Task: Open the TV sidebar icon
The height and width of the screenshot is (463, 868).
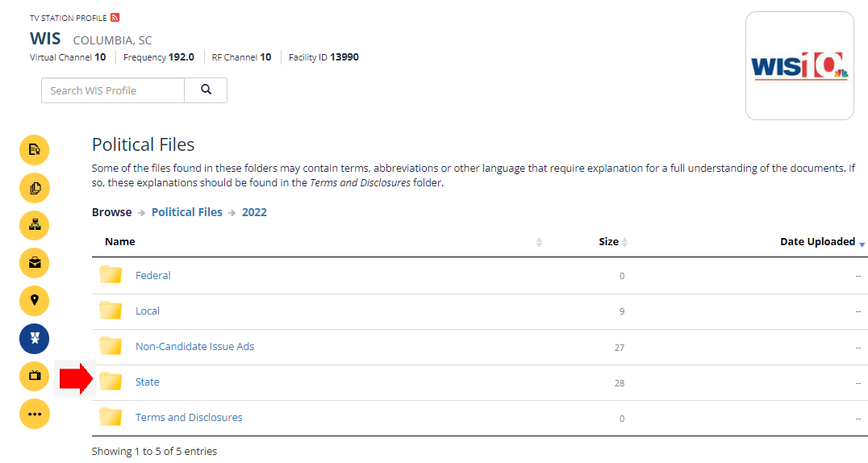Action: [x=34, y=376]
